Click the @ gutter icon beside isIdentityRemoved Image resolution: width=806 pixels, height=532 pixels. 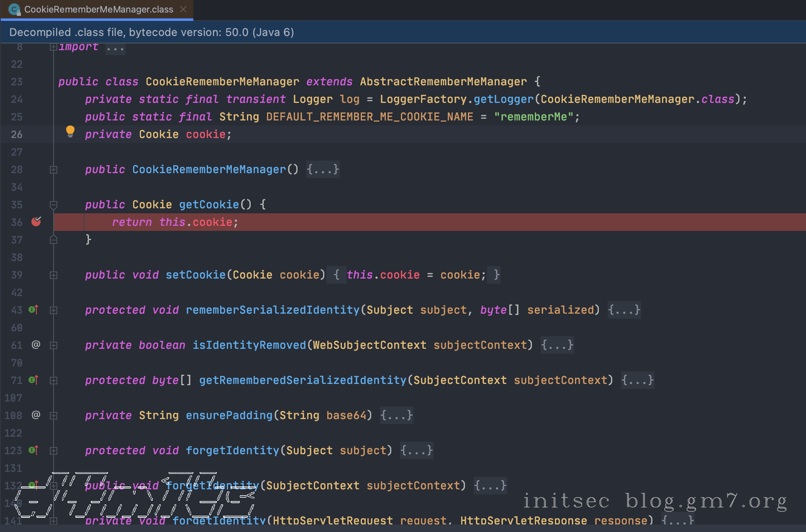[36, 345]
